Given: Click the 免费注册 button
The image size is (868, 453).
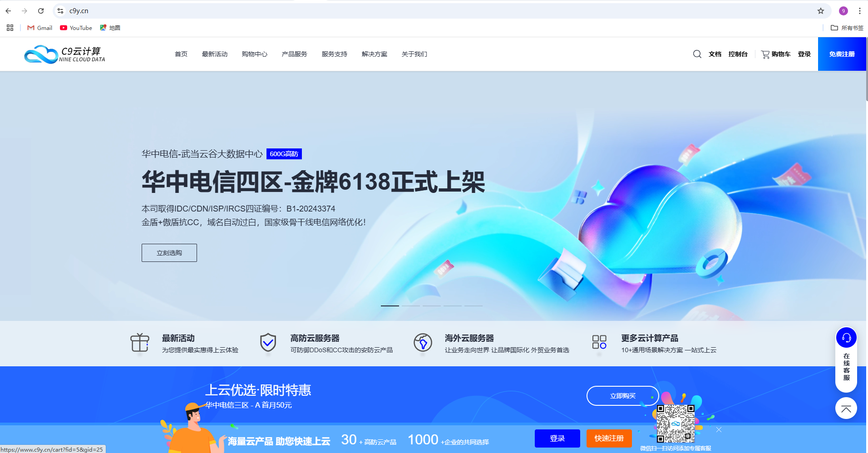Looking at the screenshot, I should coord(842,54).
